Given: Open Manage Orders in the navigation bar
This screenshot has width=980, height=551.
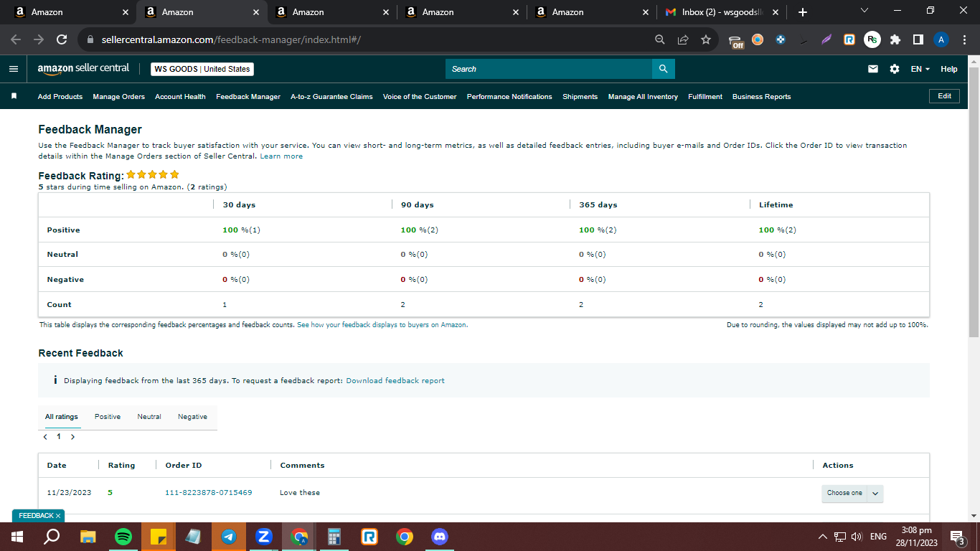Looking at the screenshot, I should pyautogui.click(x=119, y=96).
